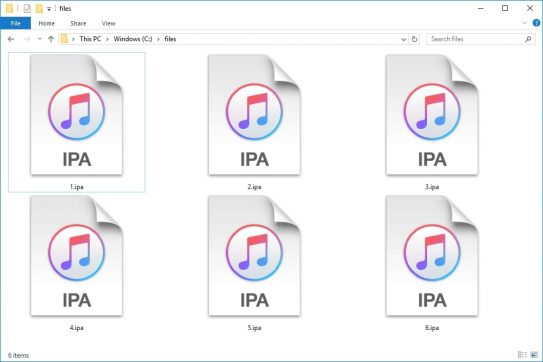Select the 6.ipa file icon
Viewport: 543px width, 362px height.
432,256
